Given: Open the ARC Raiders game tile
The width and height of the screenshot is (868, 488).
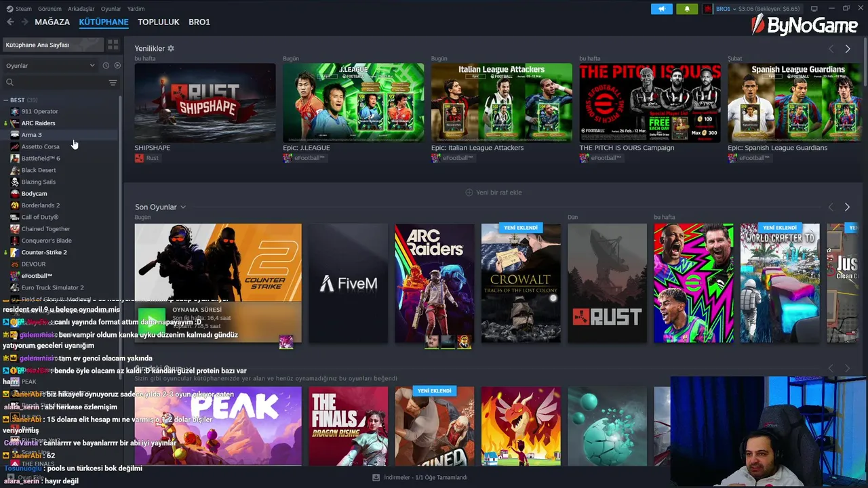Looking at the screenshot, I should [435, 283].
